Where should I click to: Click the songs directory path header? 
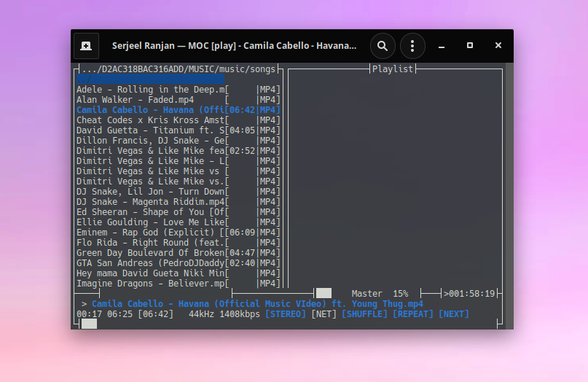pyautogui.click(x=179, y=69)
